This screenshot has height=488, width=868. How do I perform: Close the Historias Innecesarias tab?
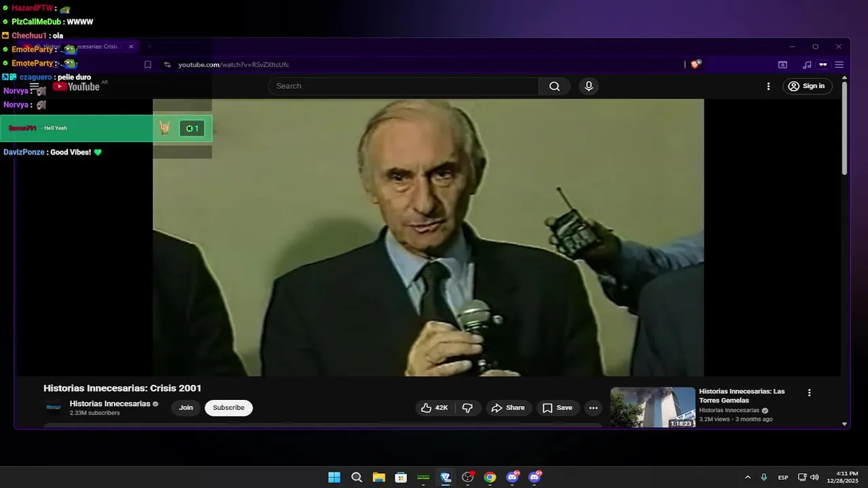[131, 47]
